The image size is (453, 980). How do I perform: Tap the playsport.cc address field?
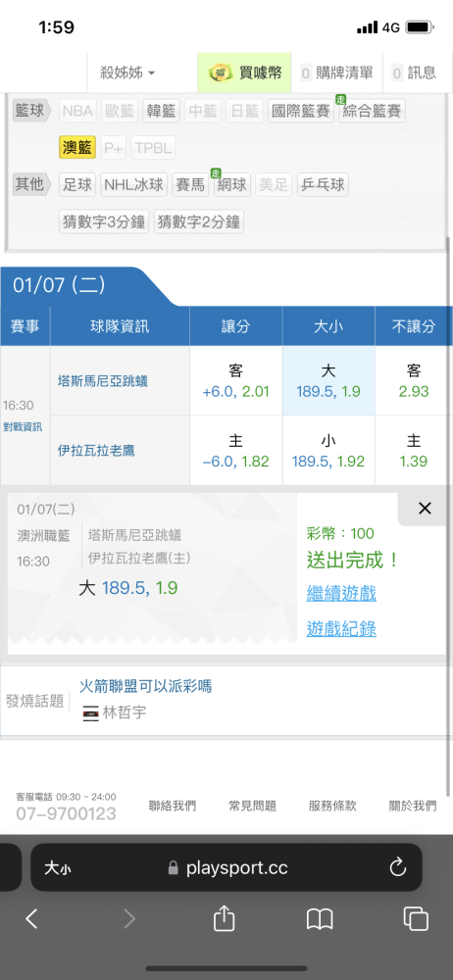tap(226, 867)
